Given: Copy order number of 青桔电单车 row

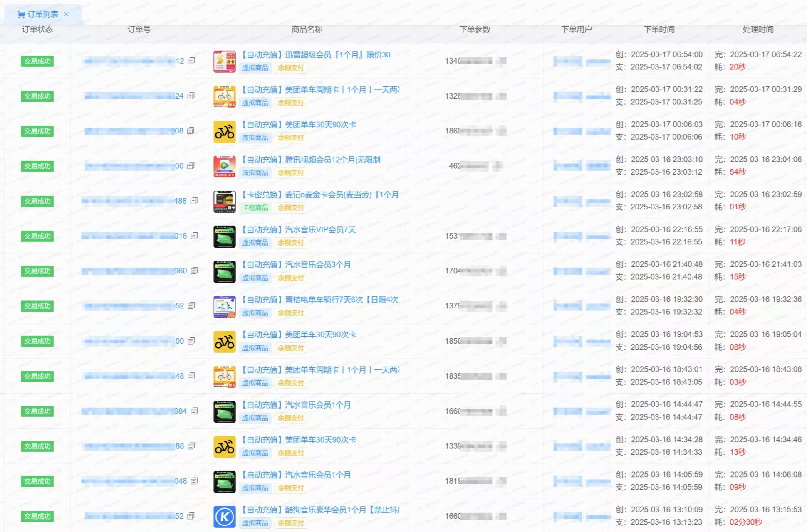Looking at the screenshot, I should [x=191, y=306].
